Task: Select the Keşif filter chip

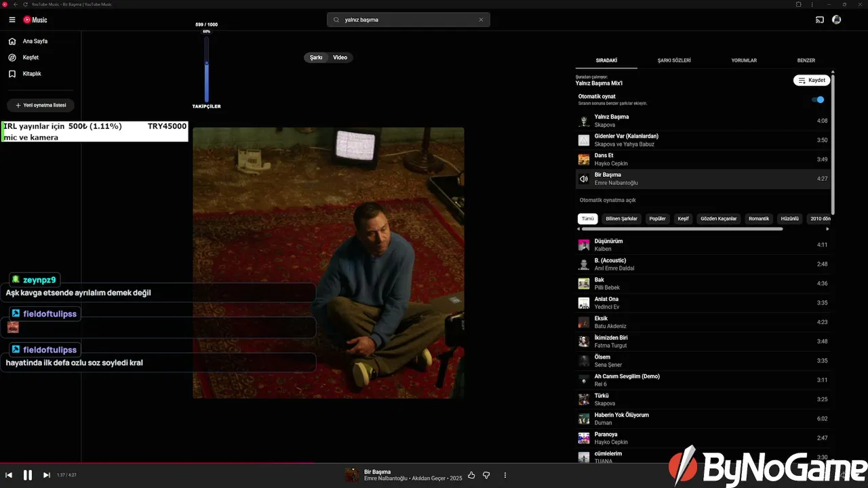Action: tap(683, 219)
